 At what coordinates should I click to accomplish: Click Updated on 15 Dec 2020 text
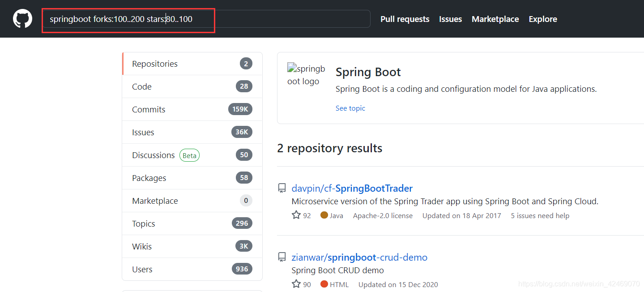point(398,284)
